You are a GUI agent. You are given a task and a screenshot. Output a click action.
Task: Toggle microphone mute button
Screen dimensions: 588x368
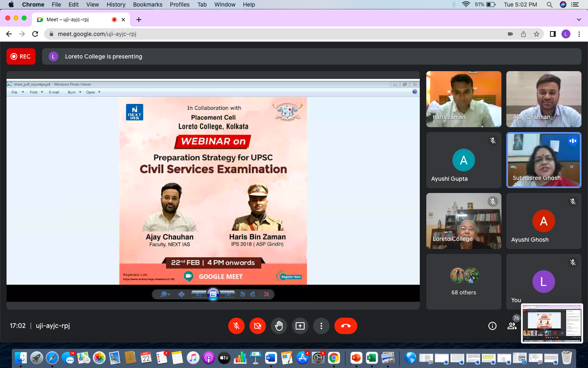click(x=236, y=326)
